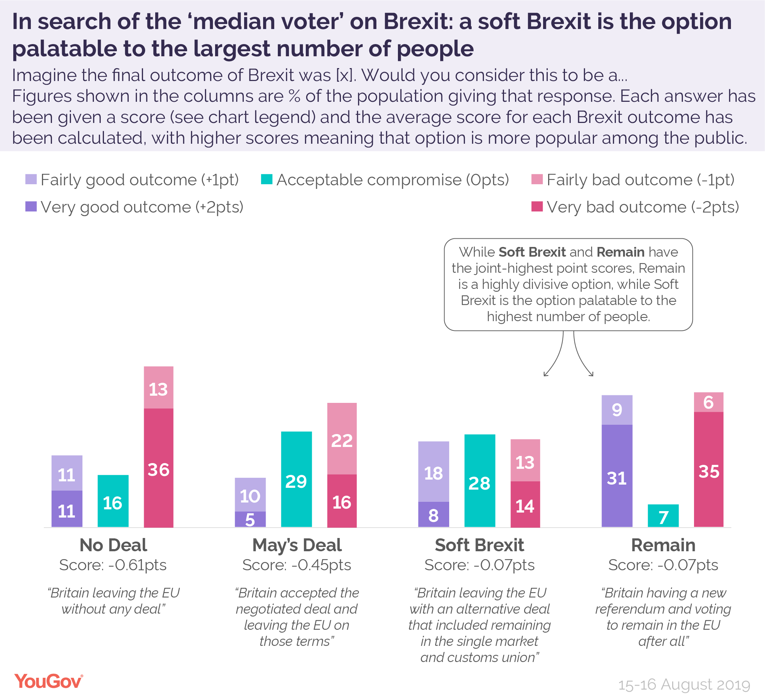Screen dimensions: 765x700
Task: Click Remain teal bar labeled 7
Action: pos(663,516)
